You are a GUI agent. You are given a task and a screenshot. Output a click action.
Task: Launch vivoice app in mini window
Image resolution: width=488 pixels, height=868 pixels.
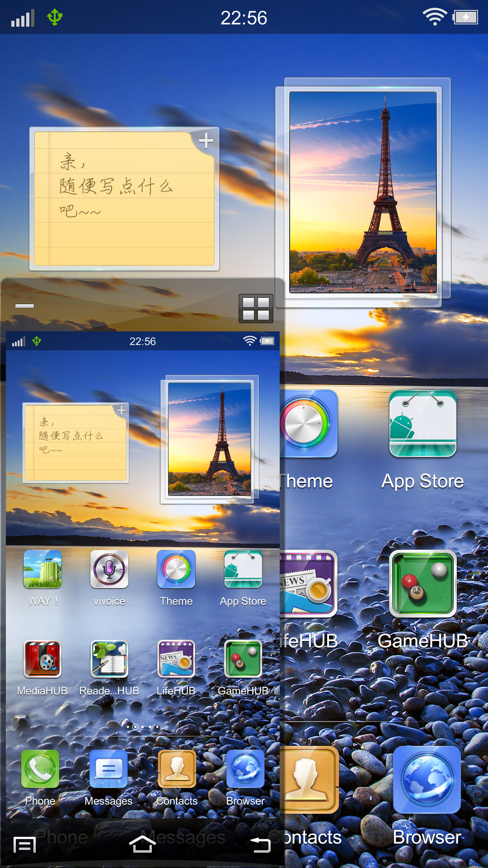click(109, 569)
